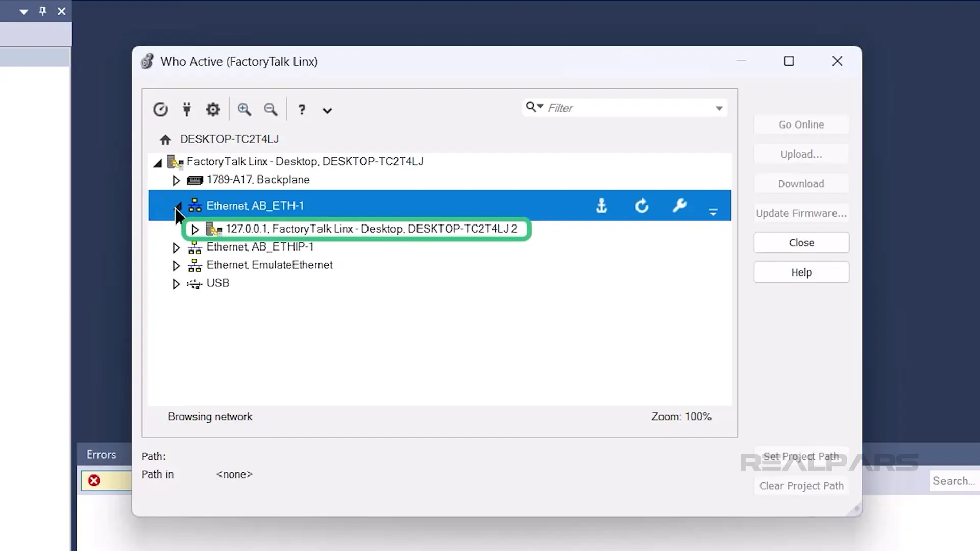Expand the toolbar overflow chevron

pos(327,110)
